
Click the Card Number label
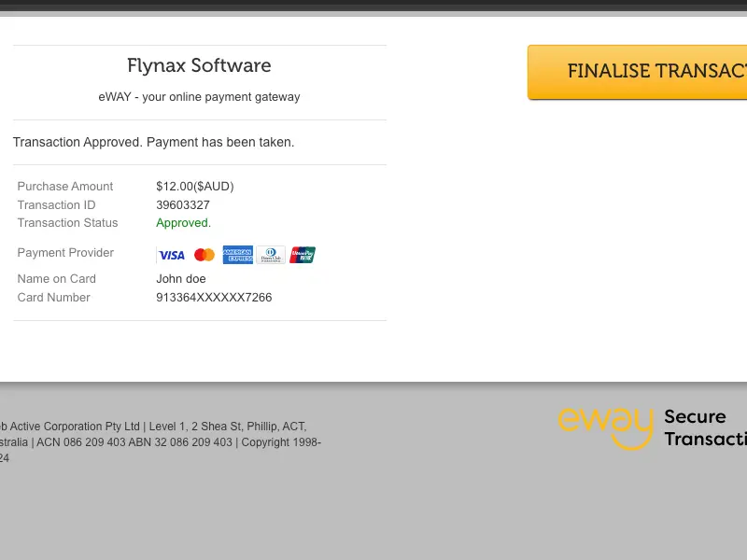tap(54, 297)
